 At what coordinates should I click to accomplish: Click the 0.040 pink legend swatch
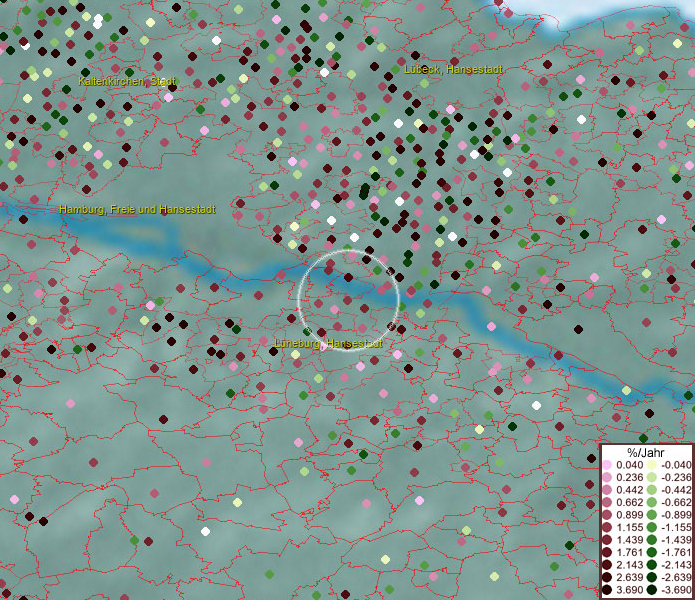607,465
